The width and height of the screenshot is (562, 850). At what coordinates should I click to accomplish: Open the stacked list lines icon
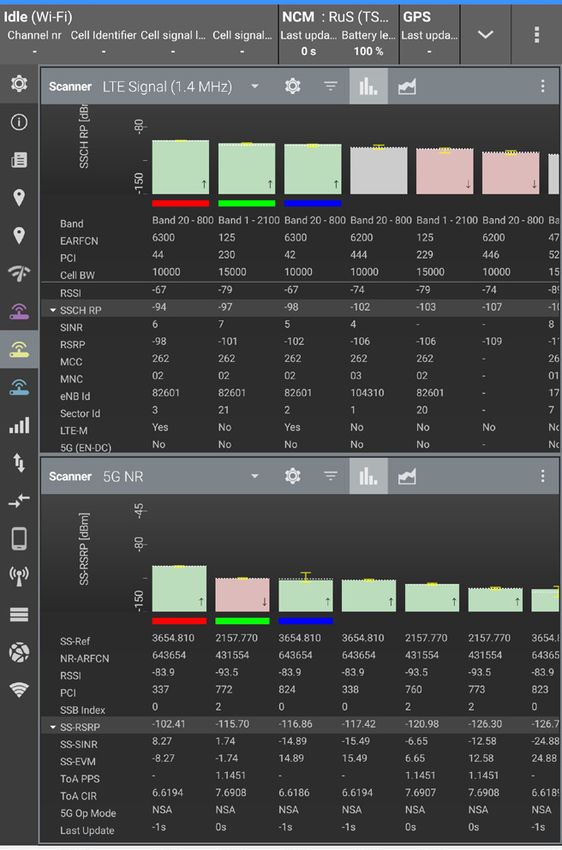coord(19,614)
